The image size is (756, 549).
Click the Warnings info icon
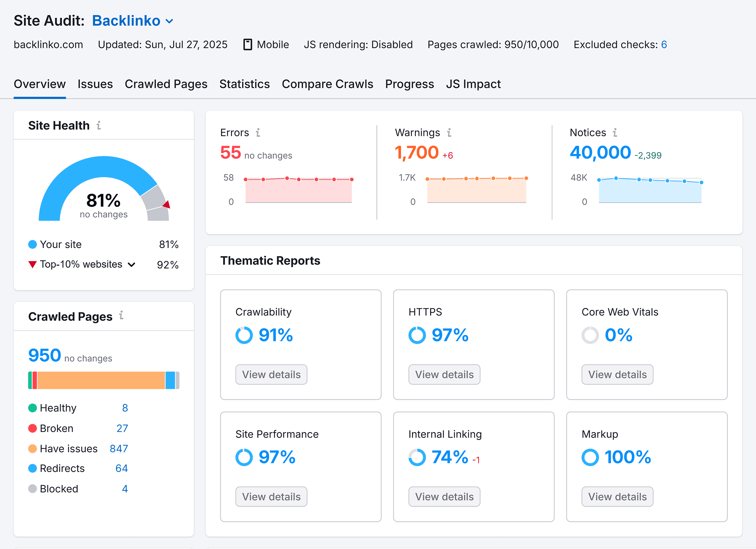449,133
